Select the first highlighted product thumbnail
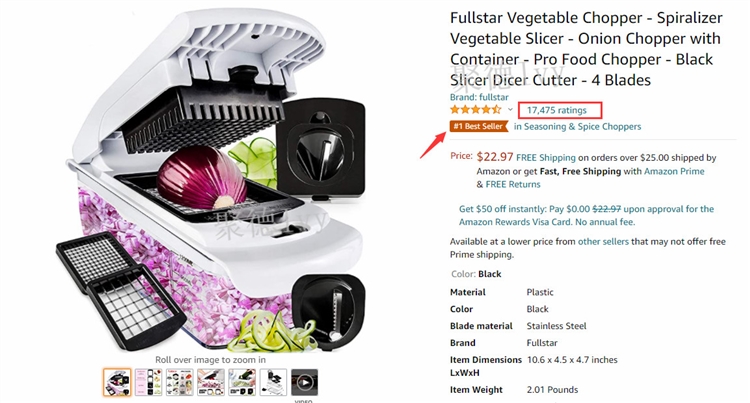The height and width of the screenshot is (403, 750). coord(117,382)
